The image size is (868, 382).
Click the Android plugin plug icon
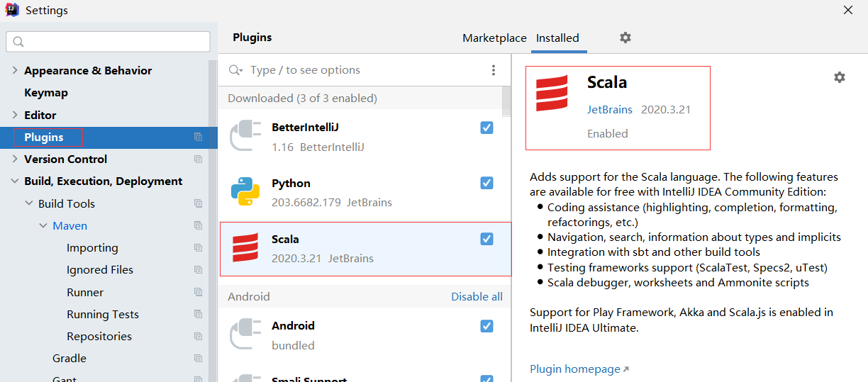(x=245, y=335)
